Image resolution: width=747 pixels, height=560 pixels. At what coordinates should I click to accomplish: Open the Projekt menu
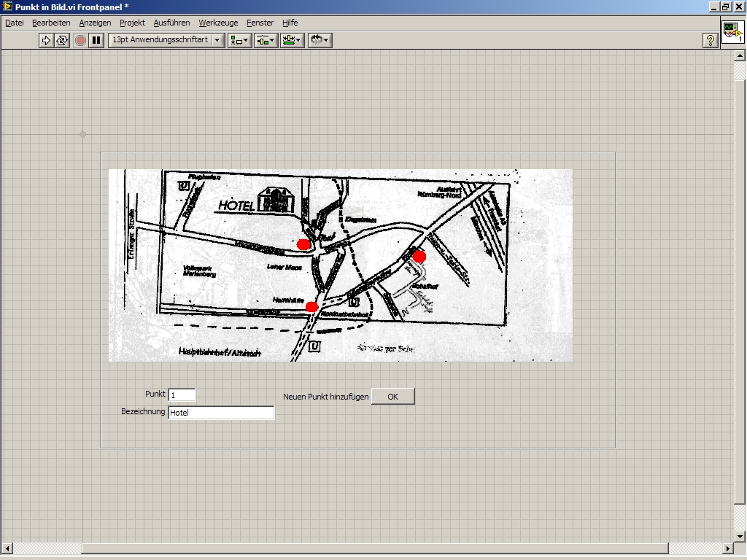tap(132, 23)
